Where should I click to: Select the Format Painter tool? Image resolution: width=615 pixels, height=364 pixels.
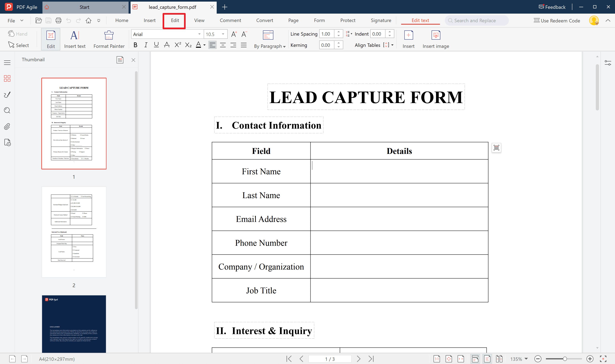click(x=109, y=39)
